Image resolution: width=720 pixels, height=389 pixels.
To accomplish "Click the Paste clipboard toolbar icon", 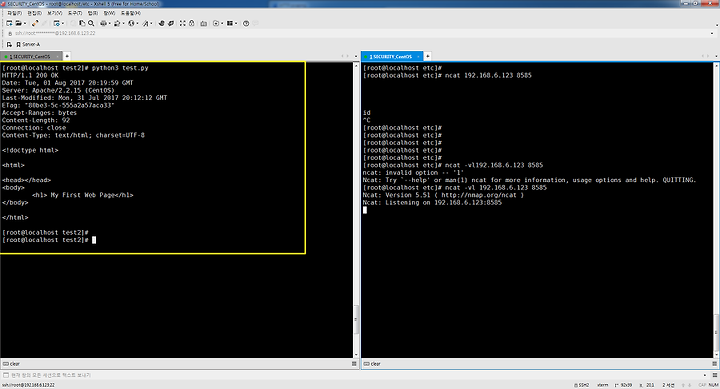I will point(82,23).
